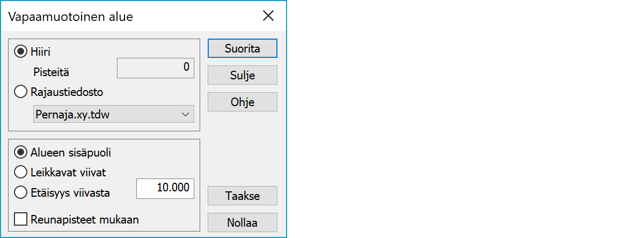Image resolution: width=644 pixels, height=238 pixels.
Task: Click the Sulje button
Action: [242, 75]
